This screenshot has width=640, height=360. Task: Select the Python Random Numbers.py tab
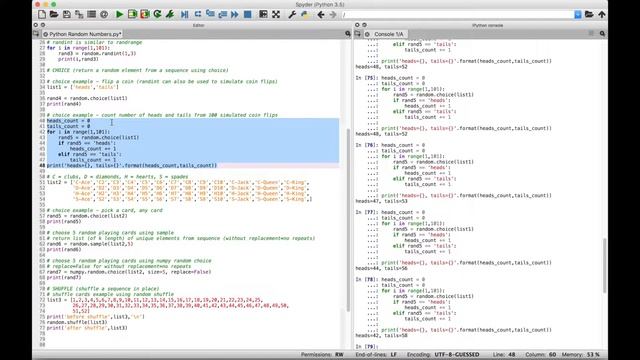click(x=82, y=34)
